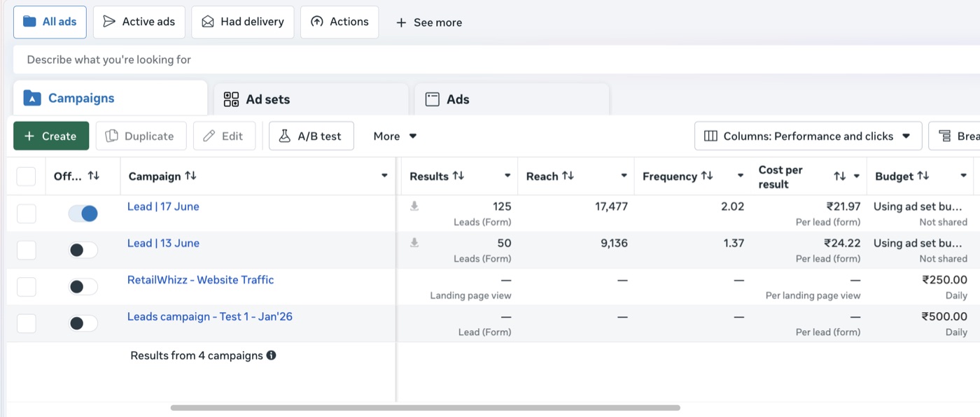980x417 pixels.
Task: Expand the Cost per result column menu arrow
Action: [x=856, y=177]
